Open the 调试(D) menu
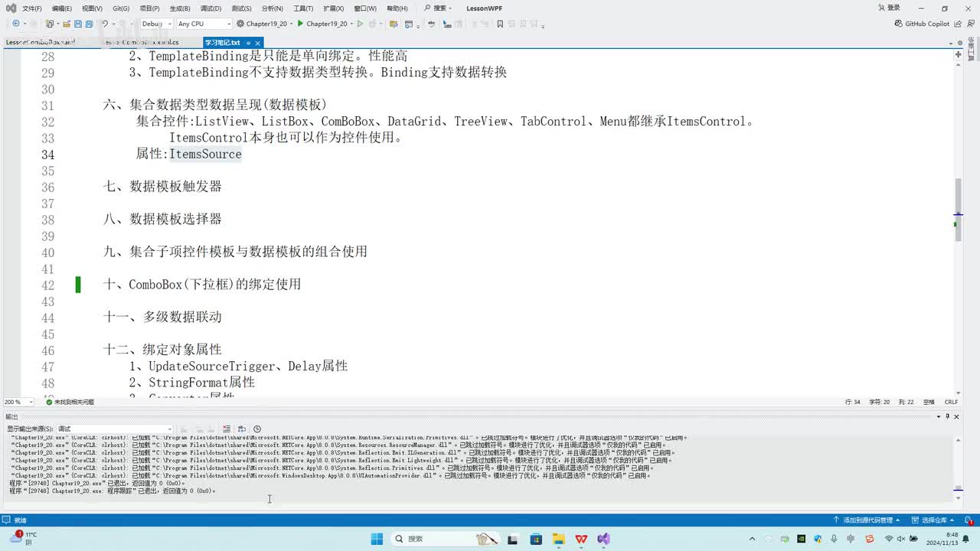The image size is (980, 551). [x=211, y=8]
